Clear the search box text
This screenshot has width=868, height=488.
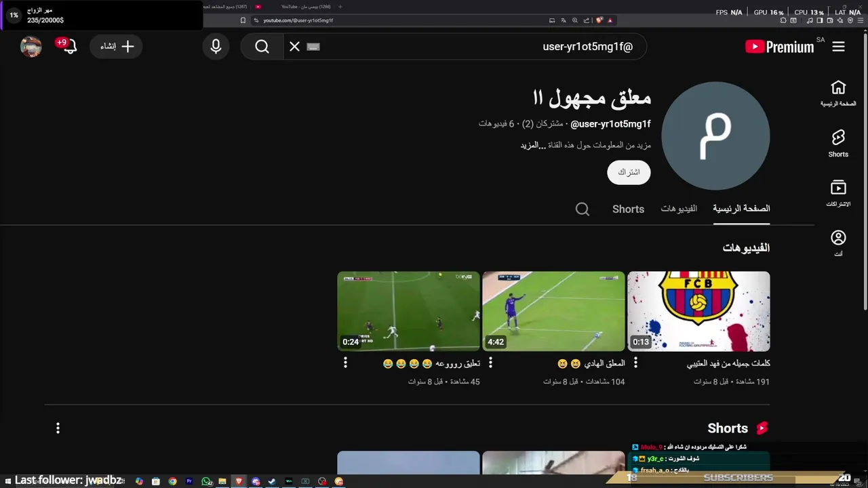(x=294, y=47)
